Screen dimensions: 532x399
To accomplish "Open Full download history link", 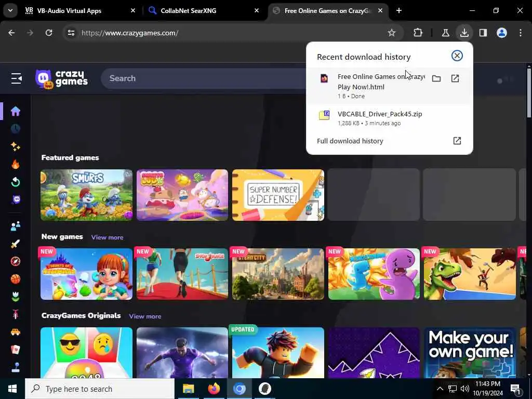I will [x=389, y=141].
